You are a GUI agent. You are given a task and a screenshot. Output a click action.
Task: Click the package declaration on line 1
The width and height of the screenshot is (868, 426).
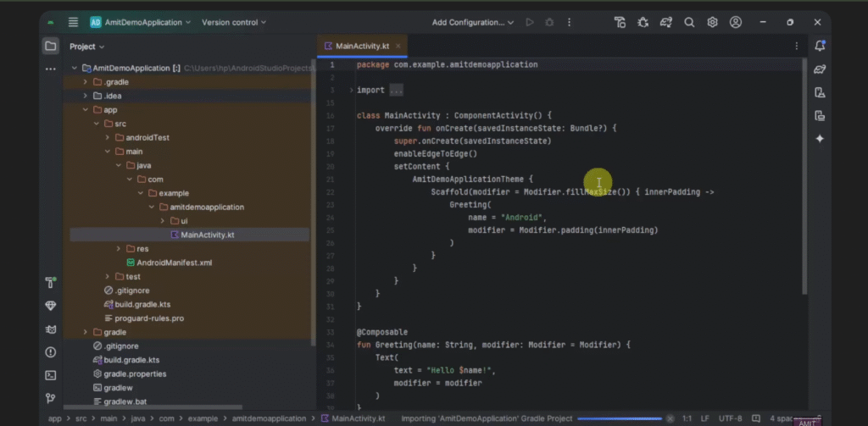[447, 64]
